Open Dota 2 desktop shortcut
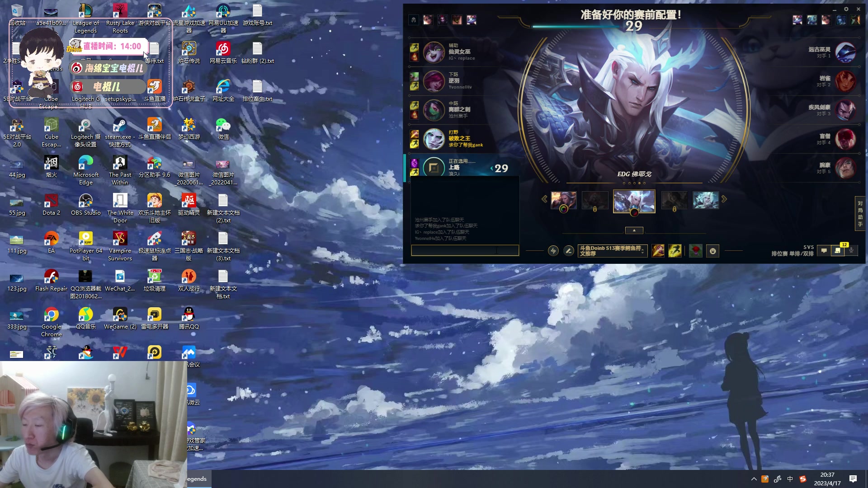This screenshot has width=868, height=488. click(x=51, y=205)
